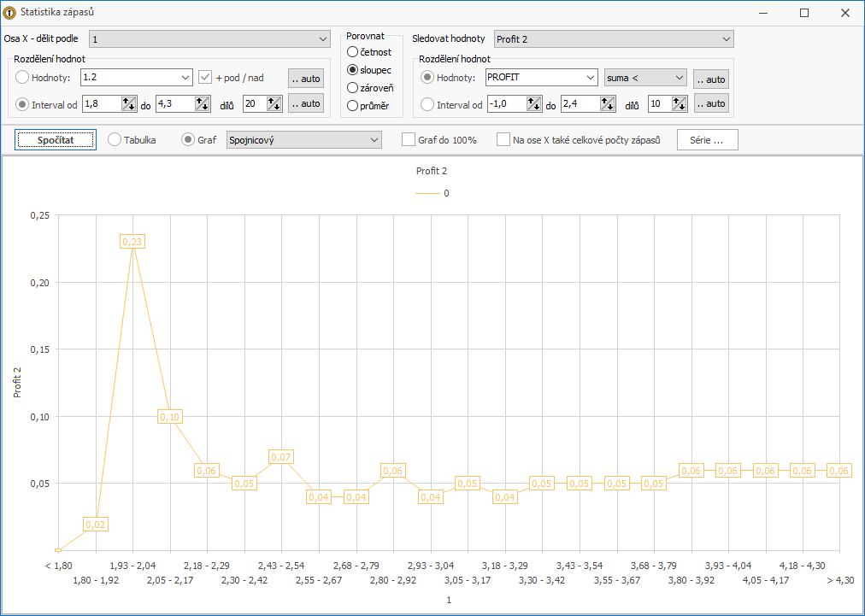
Task: Click the spinner arrows on the dílů 10 field
Action: 680,103
